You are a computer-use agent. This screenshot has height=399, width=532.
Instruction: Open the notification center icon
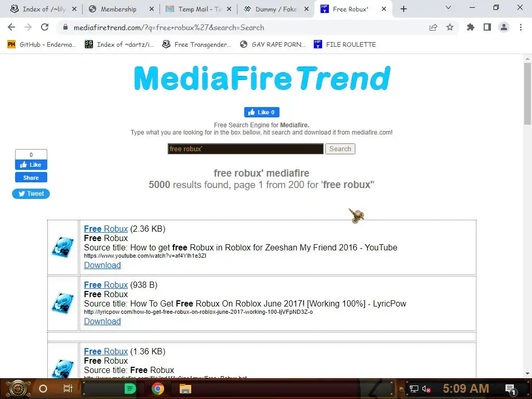pyautogui.click(x=511, y=389)
